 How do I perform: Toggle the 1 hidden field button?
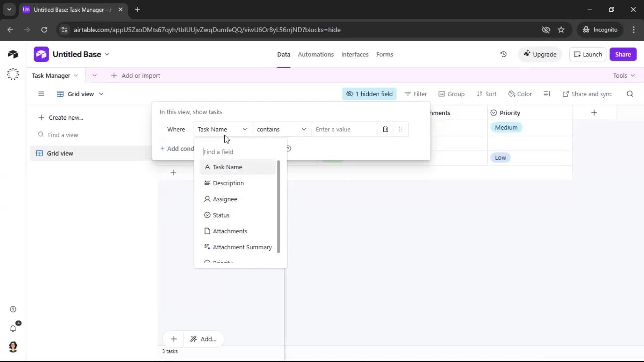(x=369, y=94)
